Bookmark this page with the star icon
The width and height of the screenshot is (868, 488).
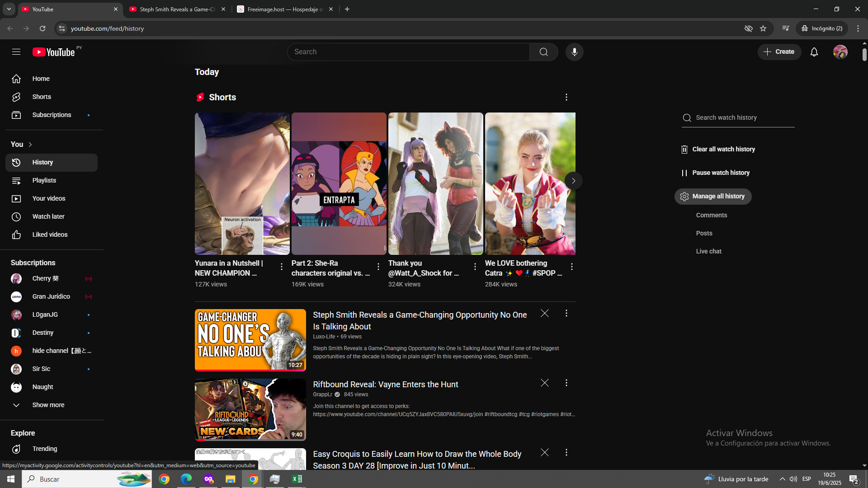tap(763, 28)
